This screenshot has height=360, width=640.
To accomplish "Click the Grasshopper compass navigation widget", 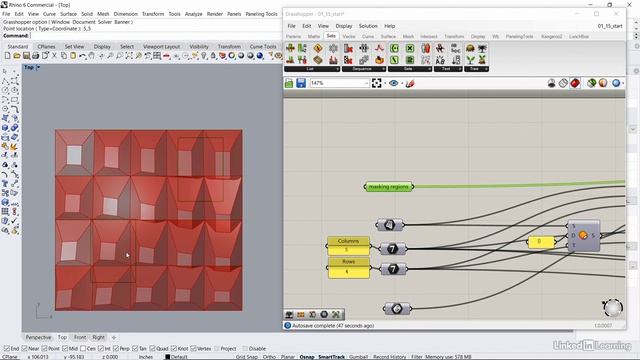I will pos(612,308).
